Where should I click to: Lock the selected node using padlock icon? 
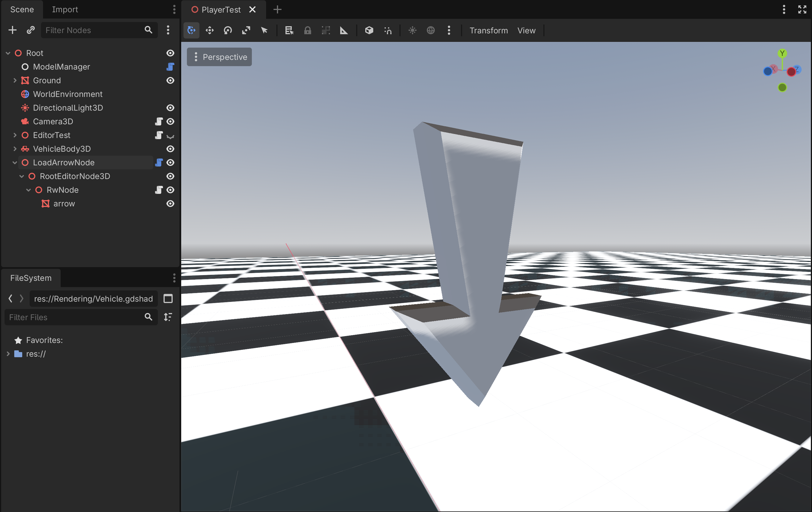tap(307, 31)
